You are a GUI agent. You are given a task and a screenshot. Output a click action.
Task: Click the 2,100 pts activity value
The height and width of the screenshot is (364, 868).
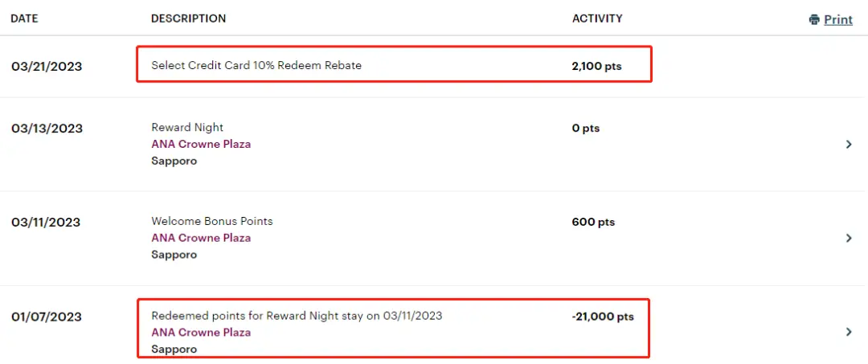(x=596, y=66)
